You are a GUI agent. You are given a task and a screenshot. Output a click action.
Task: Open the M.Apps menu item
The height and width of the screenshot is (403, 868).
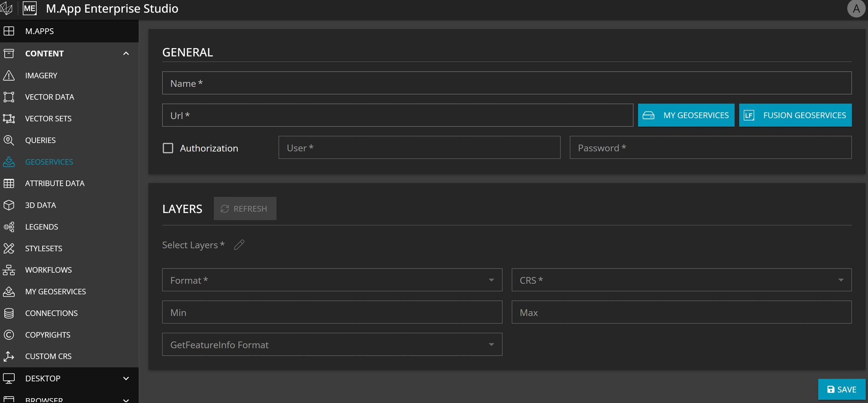69,31
